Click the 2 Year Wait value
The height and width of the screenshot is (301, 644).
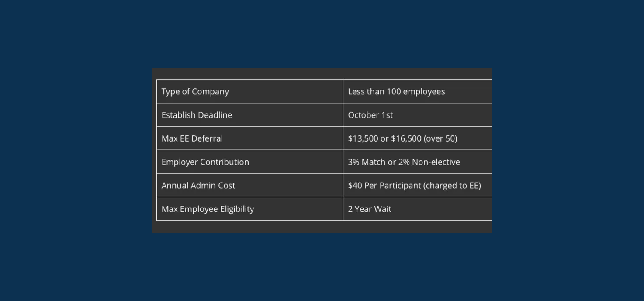[370, 209]
